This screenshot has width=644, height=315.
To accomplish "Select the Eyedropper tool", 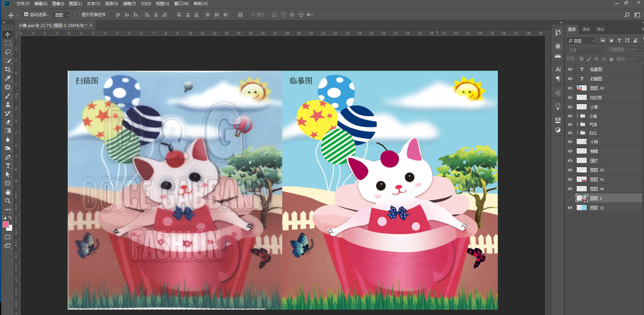I will coord(8,78).
